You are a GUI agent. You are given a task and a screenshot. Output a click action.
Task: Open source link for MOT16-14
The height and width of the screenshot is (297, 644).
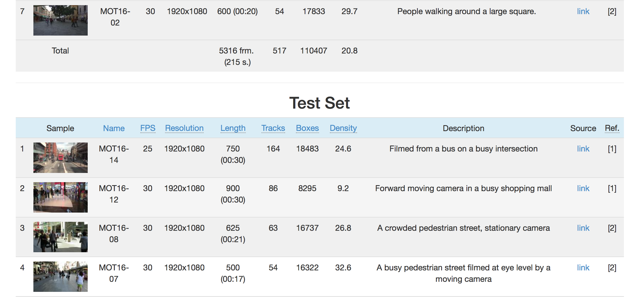pos(583,149)
